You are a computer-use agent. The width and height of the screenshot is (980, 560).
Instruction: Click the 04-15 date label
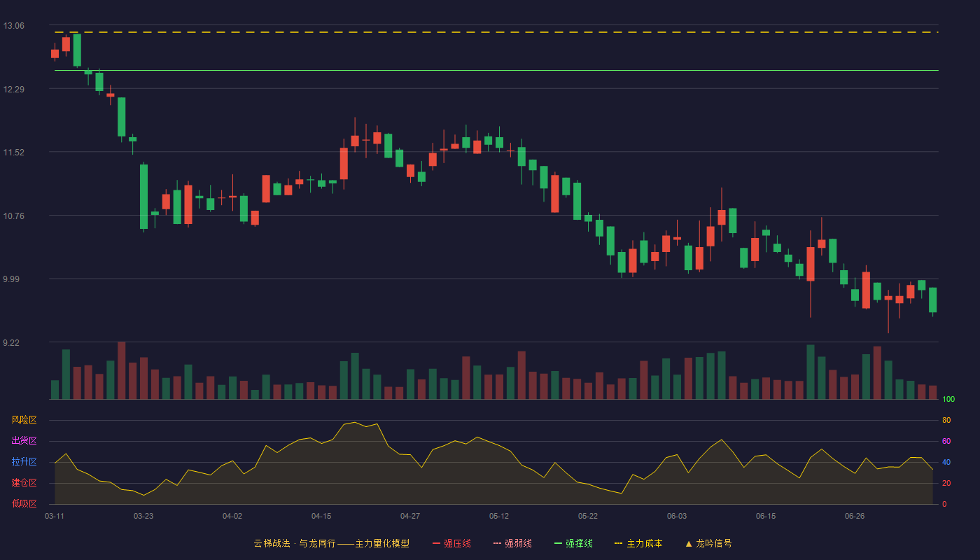point(321,516)
